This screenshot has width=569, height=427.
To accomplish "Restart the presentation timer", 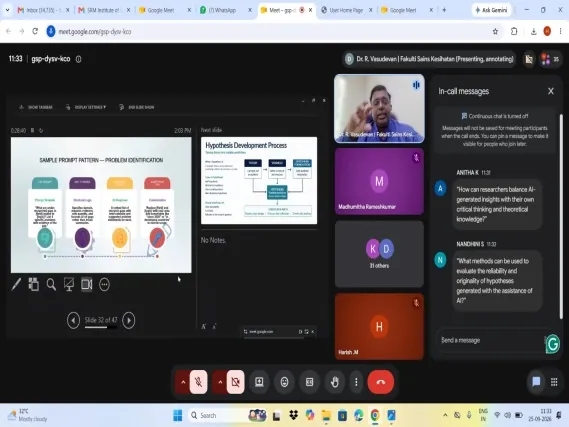I will coord(41,130).
